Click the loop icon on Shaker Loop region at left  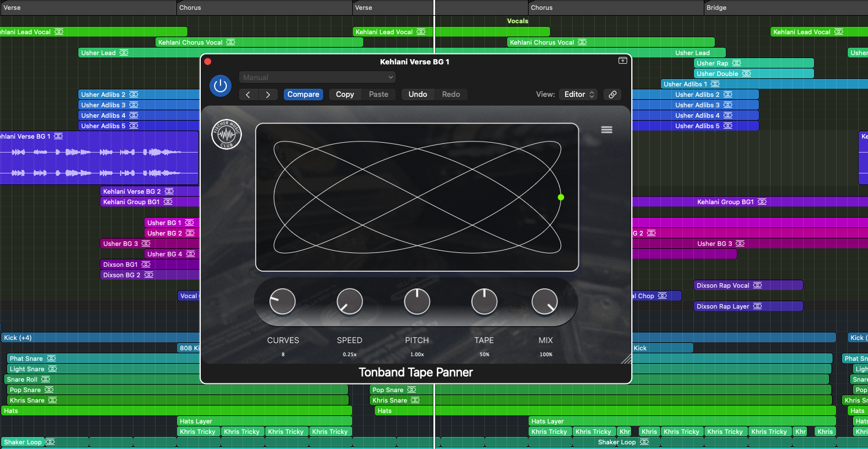(50, 442)
